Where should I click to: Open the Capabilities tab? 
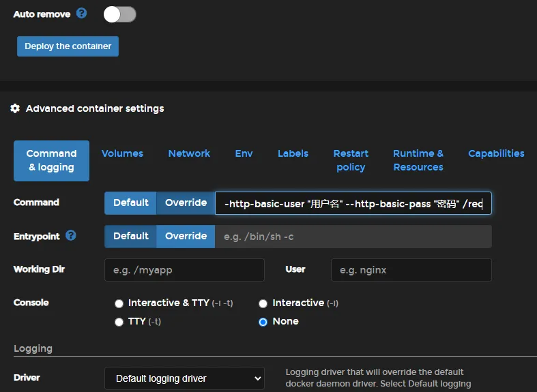pyautogui.click(x=496, y=153)
